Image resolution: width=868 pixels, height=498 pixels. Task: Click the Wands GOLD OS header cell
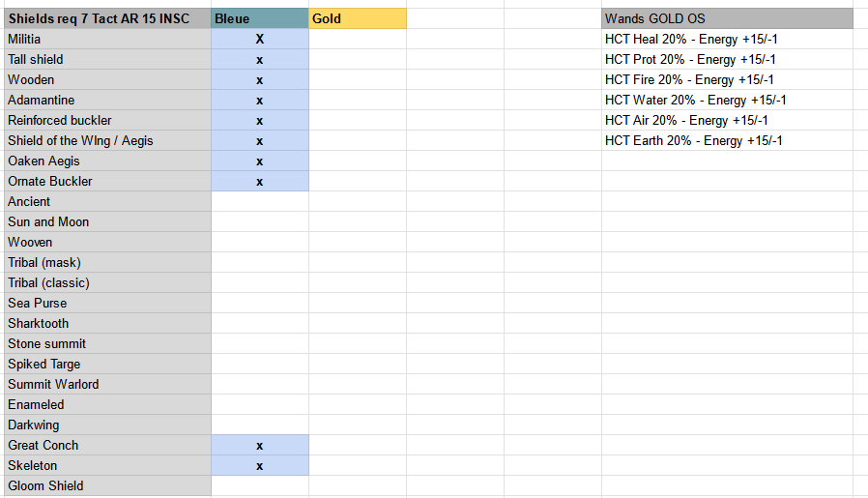[727, 18]
